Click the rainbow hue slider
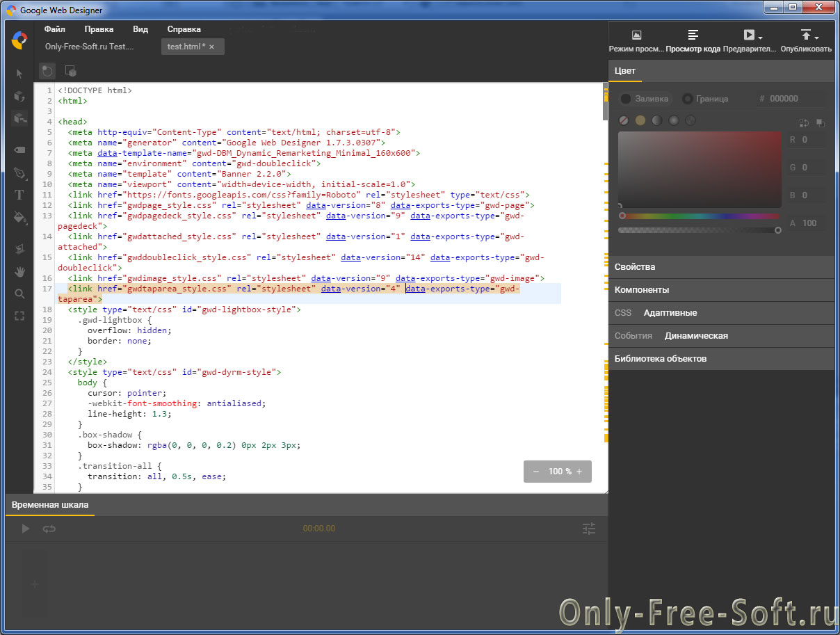The image size is (840, 635). pyautogui.click(x=700, y=216)
